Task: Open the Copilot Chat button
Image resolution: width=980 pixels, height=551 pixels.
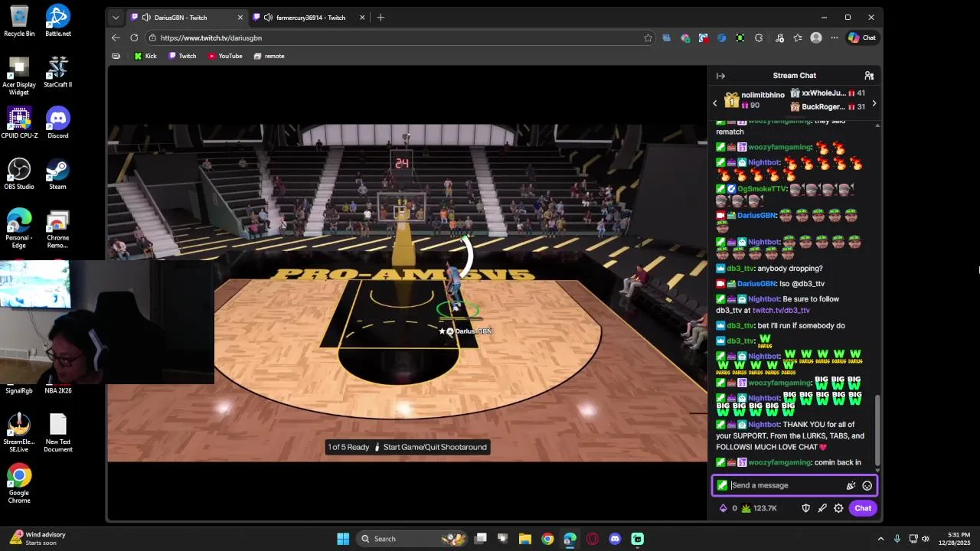Action: (862, 37)
